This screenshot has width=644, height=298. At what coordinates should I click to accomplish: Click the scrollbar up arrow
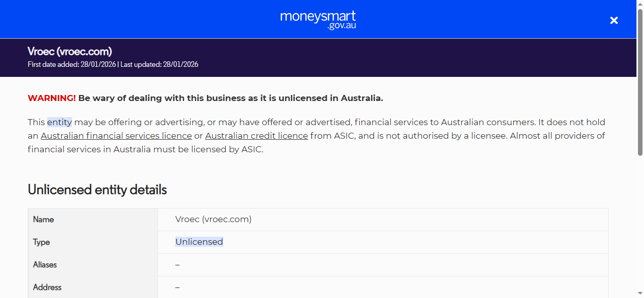click(640, 3)
